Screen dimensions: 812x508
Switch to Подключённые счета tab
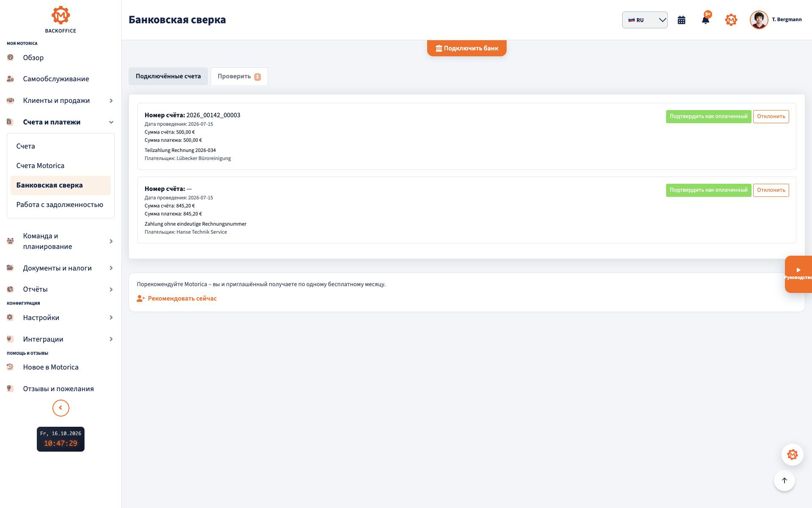tap(168, 76)
